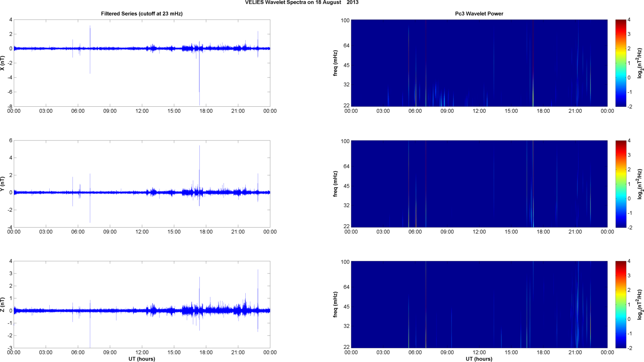Click 'UT (hours)' label under the Z series plot
Viewport: 644px width, 362px height.
coord(142,359)
